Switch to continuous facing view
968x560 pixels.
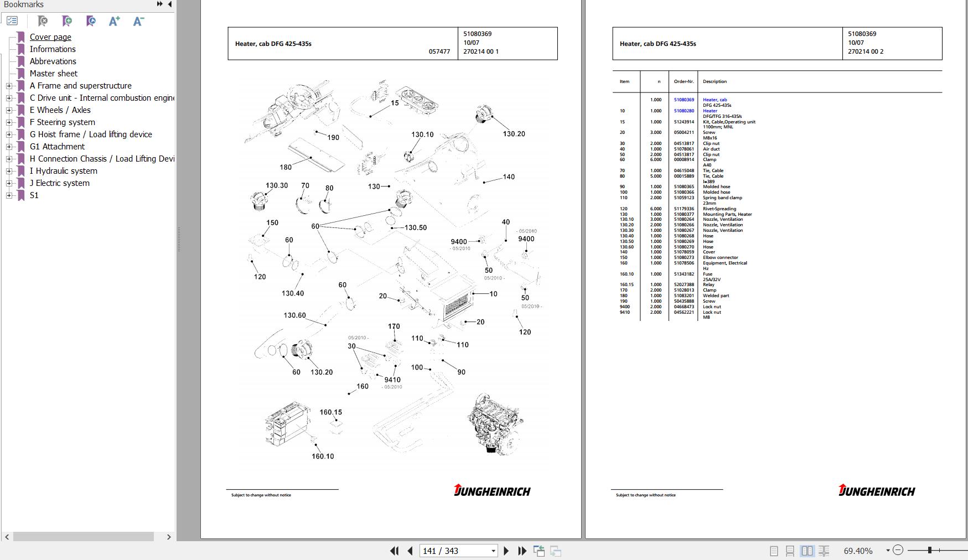pos(824,551)
